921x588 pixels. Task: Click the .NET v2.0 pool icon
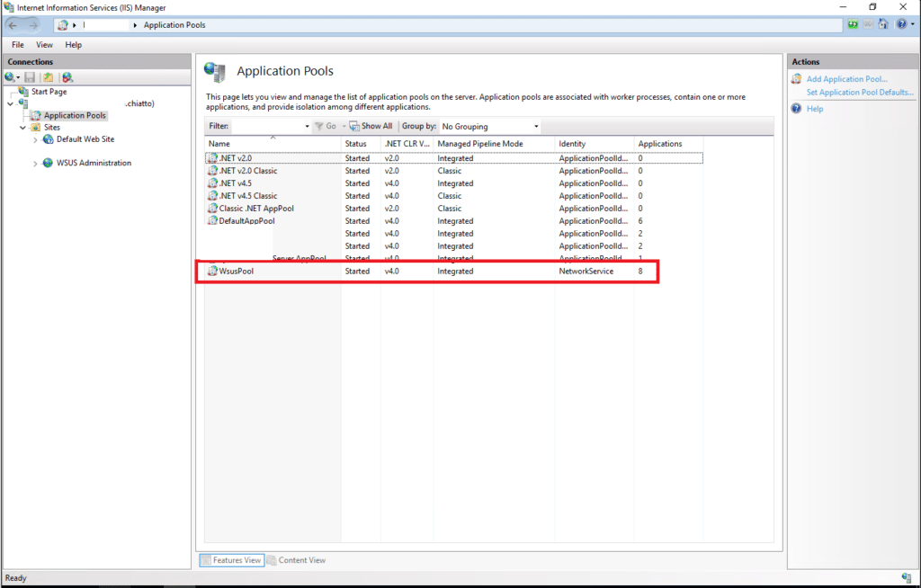pos(212,158)
